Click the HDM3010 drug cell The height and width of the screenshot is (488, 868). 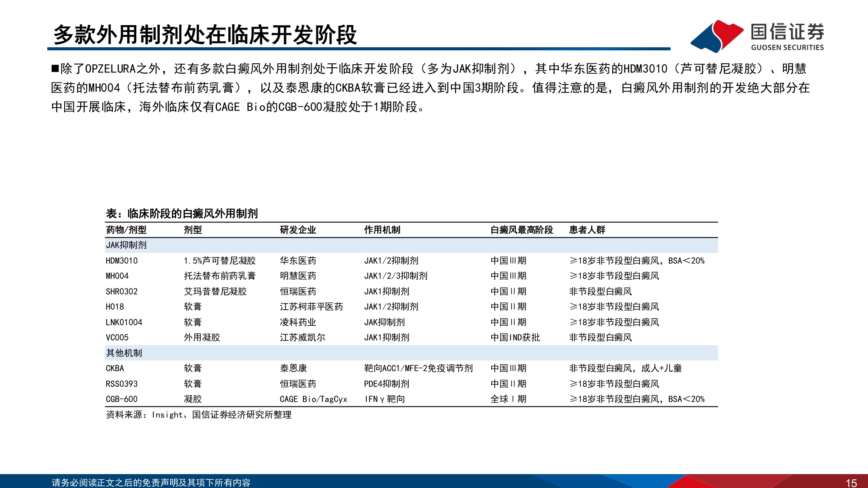tap(122, 261)
